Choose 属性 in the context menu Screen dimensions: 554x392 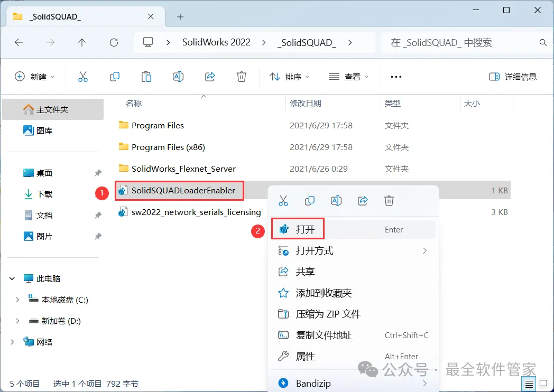[353, 356]
